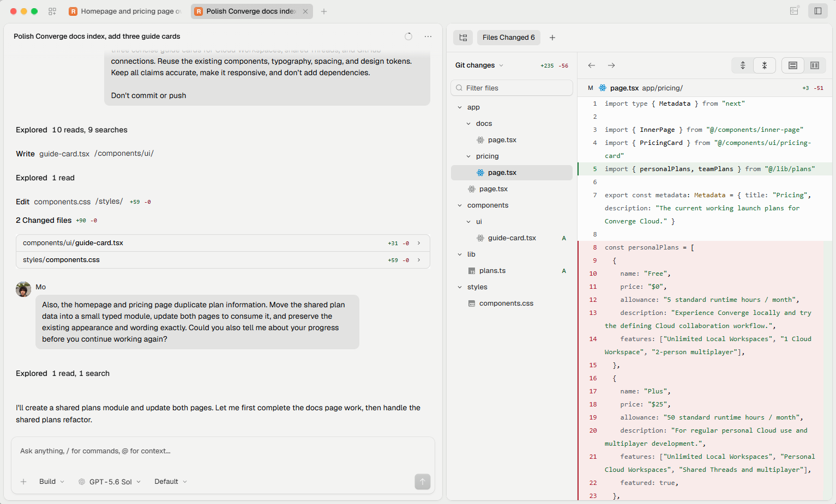Click the 2 Changed files summary
Screen dimensions: 836x504
click(57, 220)
